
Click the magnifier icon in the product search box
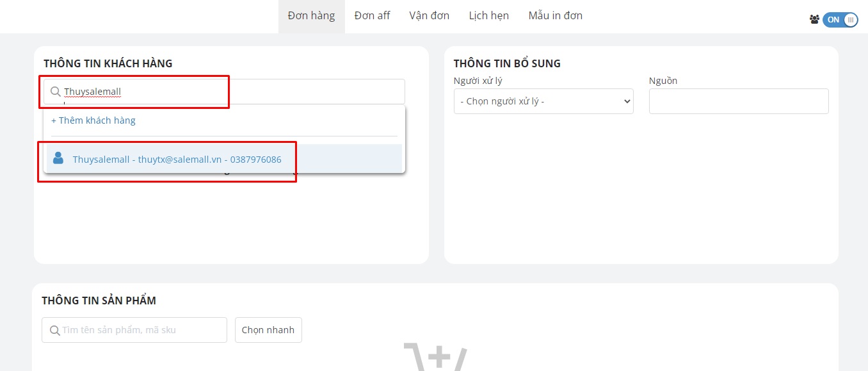click(53, 330)
